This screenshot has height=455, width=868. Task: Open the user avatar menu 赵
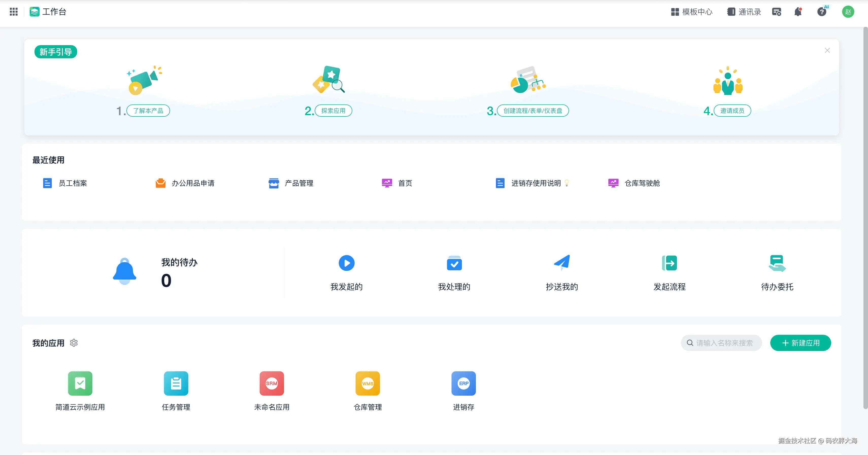(848, 12)
